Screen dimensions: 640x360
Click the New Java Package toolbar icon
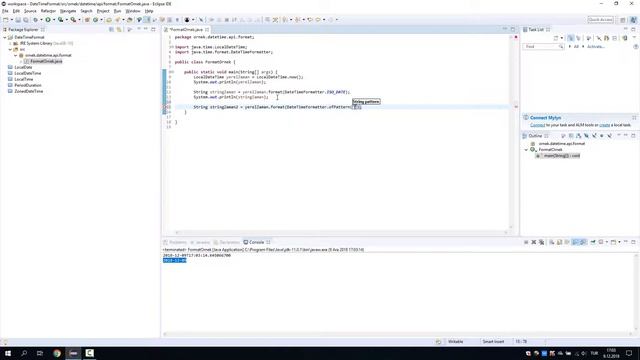pyautogui.click(x=87, y=20)
